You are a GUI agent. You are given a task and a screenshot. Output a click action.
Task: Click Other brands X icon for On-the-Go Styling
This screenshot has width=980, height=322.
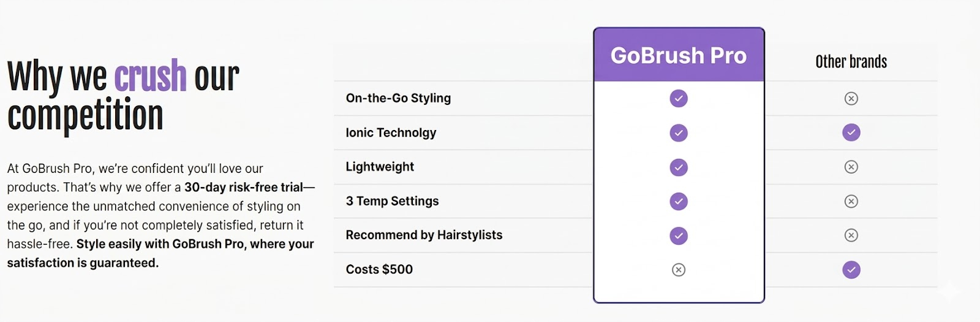851,98
